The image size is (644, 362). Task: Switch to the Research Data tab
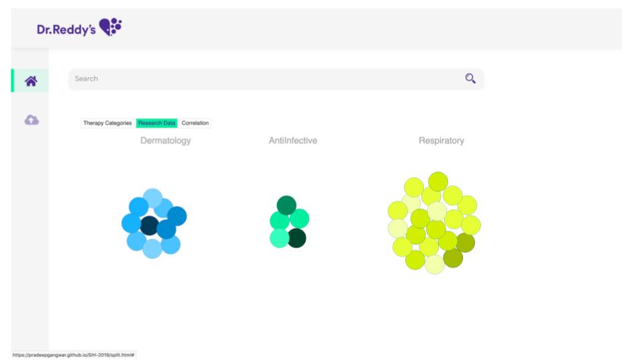click(156, 123)
